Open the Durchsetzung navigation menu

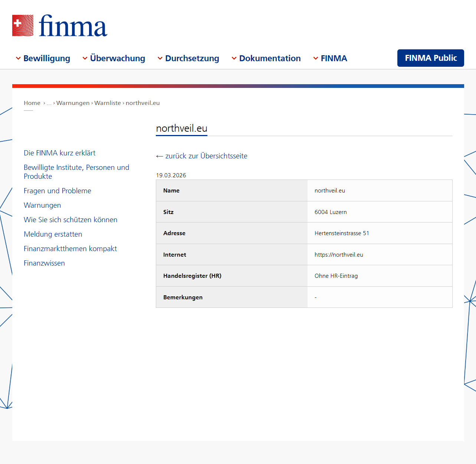pyautogui.click(x=192, y=58)
